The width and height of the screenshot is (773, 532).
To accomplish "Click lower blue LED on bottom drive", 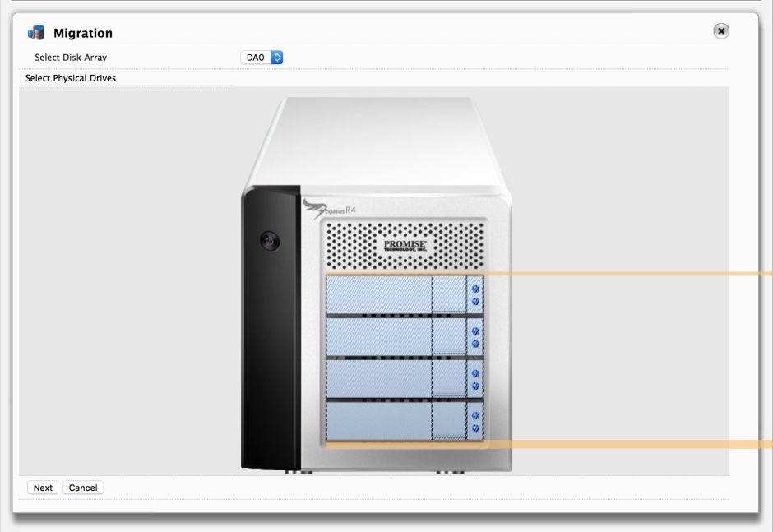I will click(475, 428).
